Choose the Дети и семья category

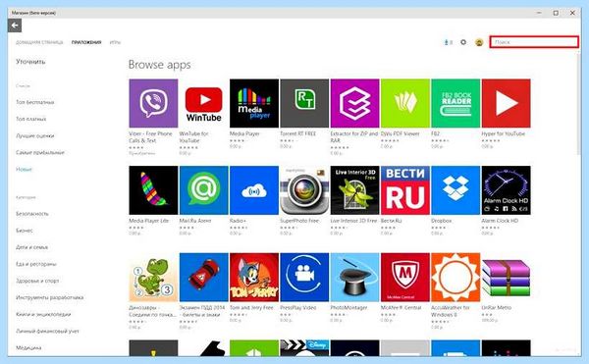[x=32, y=247]
